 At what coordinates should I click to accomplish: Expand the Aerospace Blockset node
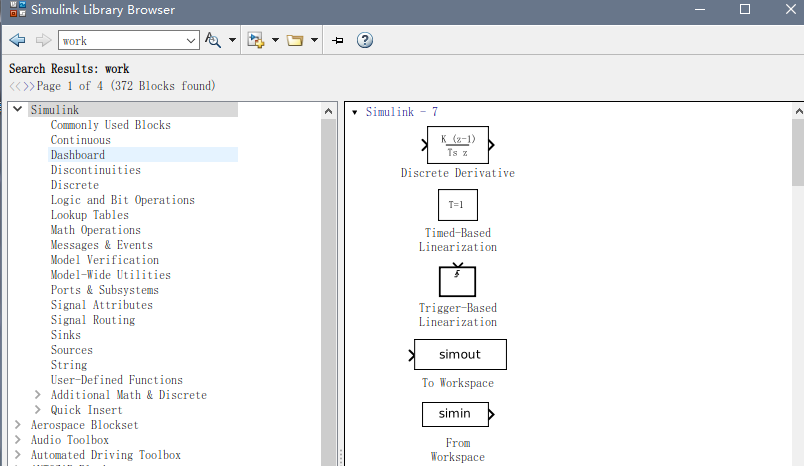(17, 424)
